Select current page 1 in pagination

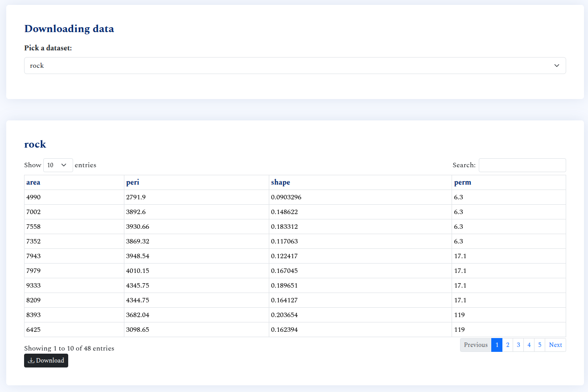[497, 345]
